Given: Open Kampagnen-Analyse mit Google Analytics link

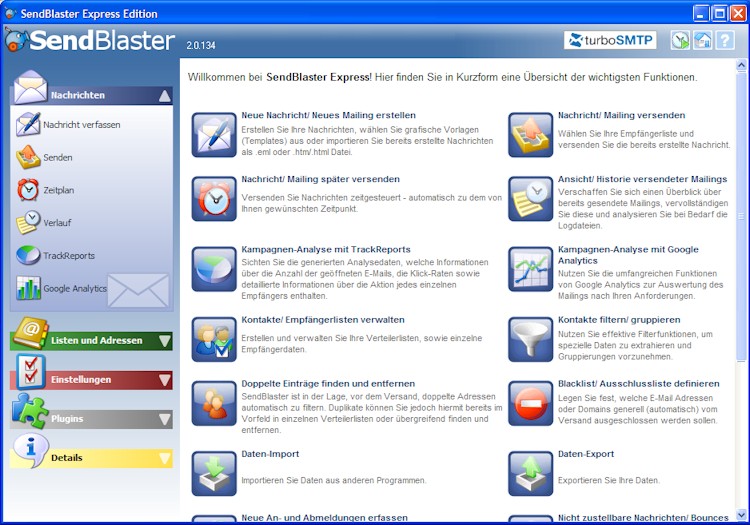Looking at the screenshot, I should 628,255.
